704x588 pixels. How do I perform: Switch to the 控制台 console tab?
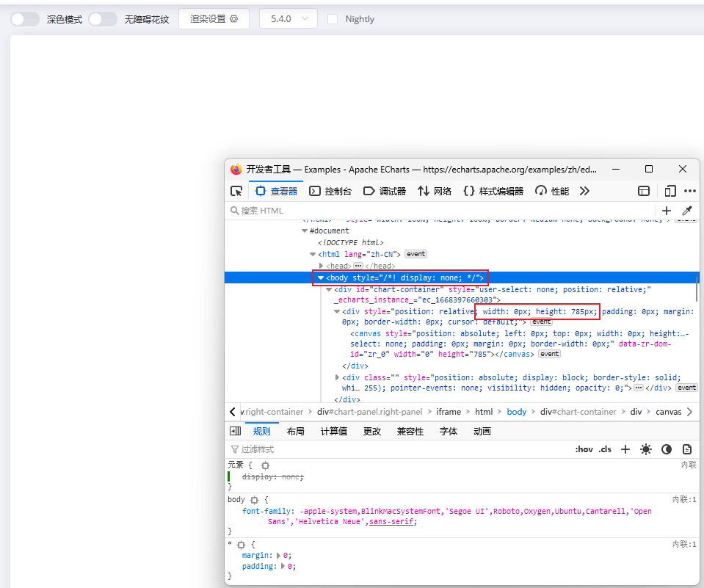click(330, 191)
